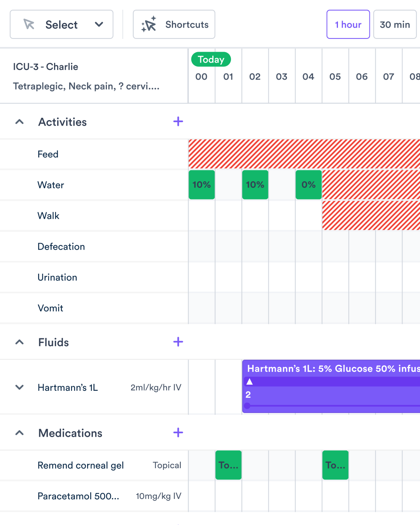Add a new activity with plus icon
Image resolution: width=420 pixels, height=525 pixels.
point(178,121)
